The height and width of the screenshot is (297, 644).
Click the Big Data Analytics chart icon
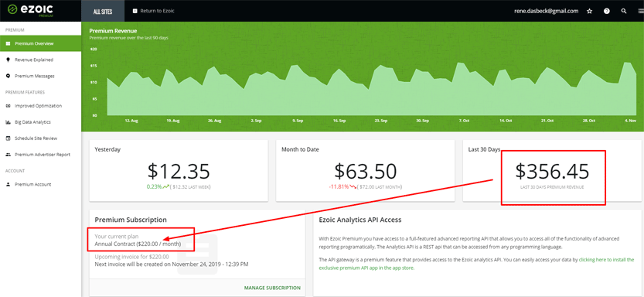pos(8,122)
